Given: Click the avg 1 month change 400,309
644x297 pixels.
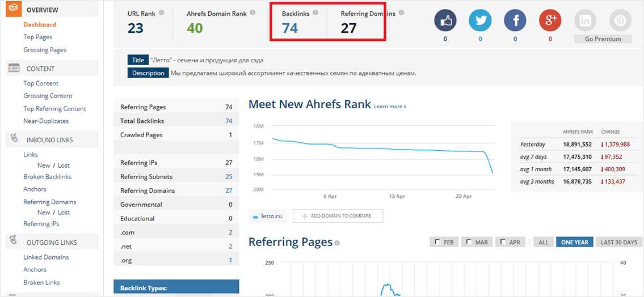Looking at the screenshot, I should [616, 169].
